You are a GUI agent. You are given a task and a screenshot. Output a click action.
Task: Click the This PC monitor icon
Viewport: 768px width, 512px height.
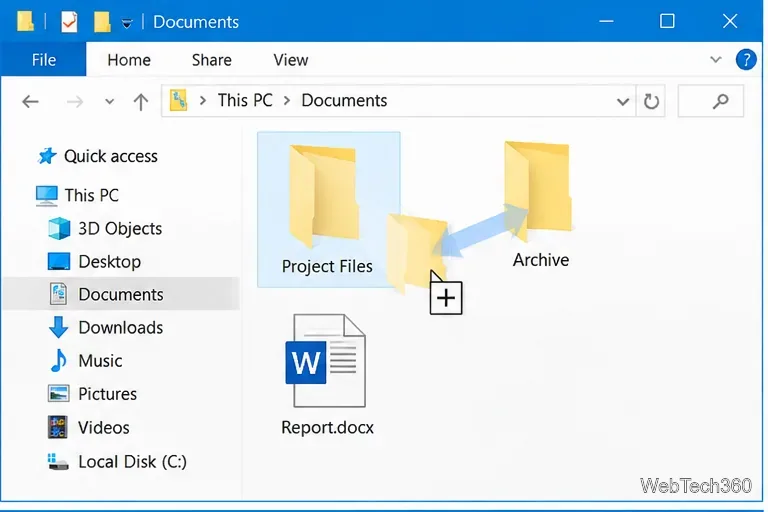pos(47,195)
